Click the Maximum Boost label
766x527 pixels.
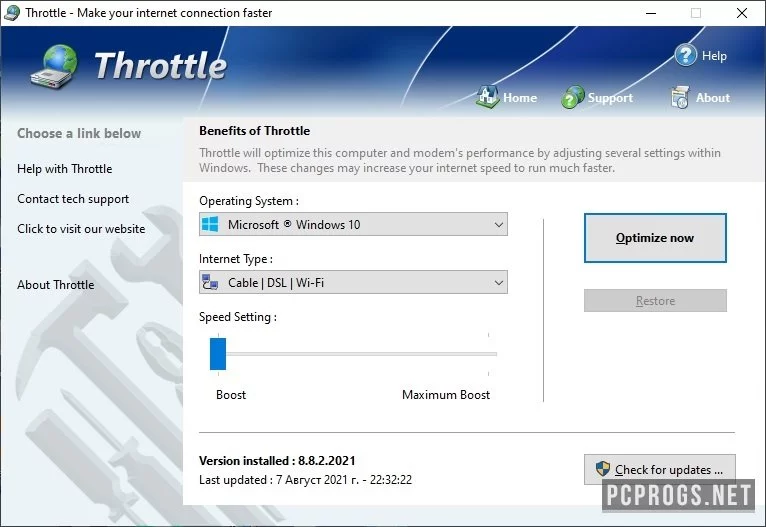(x=446, y=395)
